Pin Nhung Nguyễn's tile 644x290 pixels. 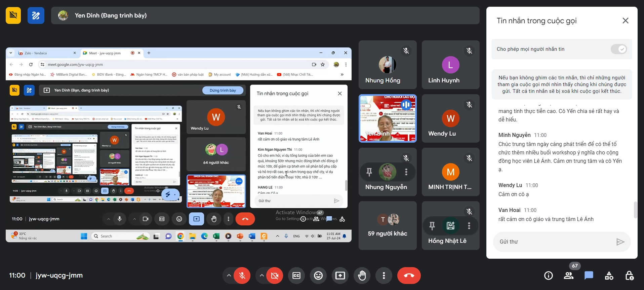369,172
